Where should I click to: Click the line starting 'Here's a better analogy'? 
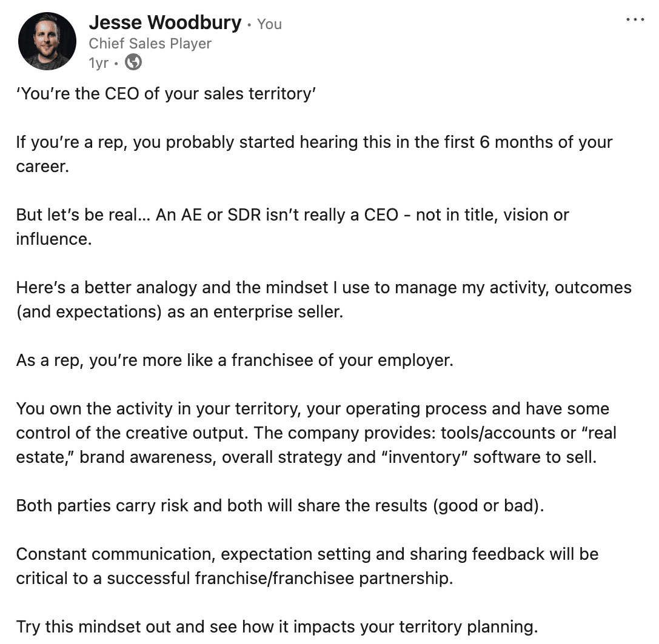point(324,288)
